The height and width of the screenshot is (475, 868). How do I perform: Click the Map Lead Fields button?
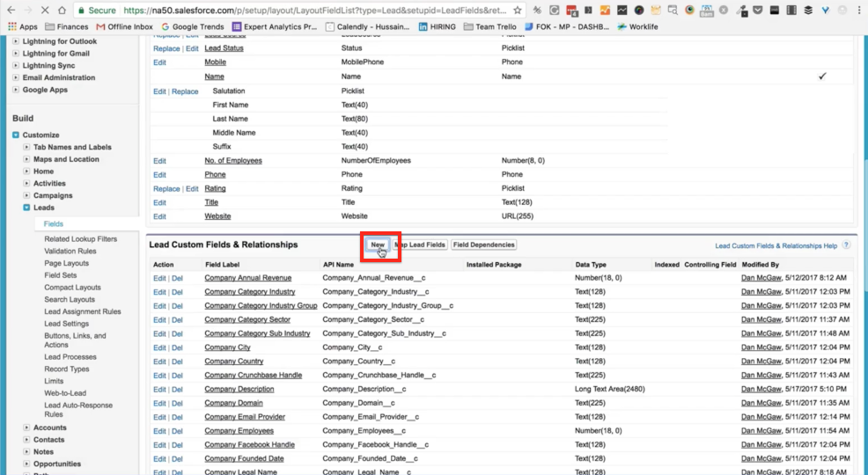pyautogui.click(x=420, y=245)
